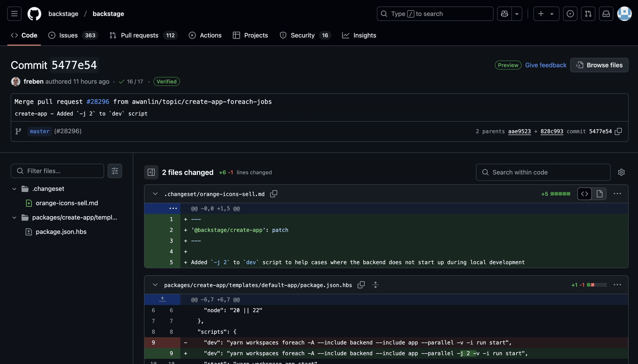The width and height of the screenshot is (638, 364).
Task: Focus the Type / to search field
Action: click(435, 14)
